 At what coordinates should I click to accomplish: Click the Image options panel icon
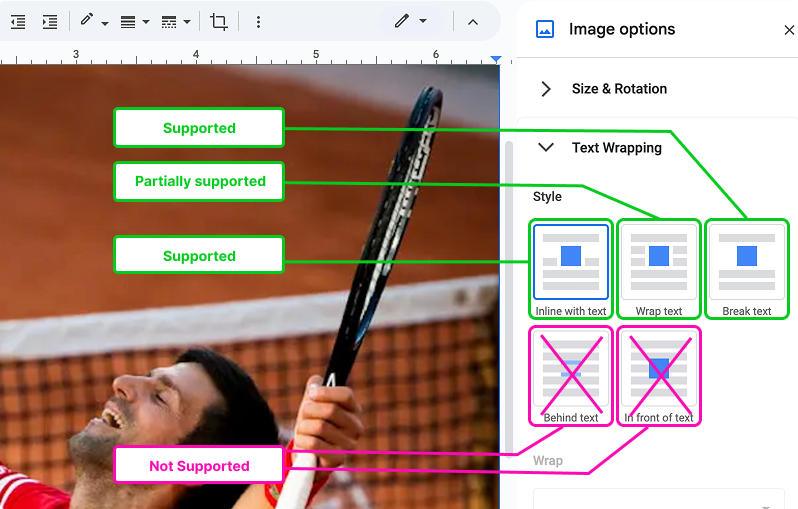[545, 29]
